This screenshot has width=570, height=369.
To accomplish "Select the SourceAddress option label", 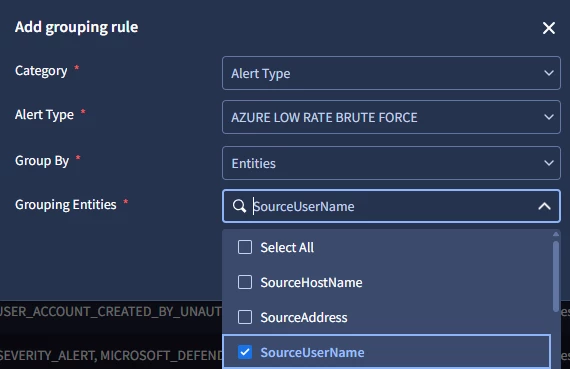I will tap(304, 317).
